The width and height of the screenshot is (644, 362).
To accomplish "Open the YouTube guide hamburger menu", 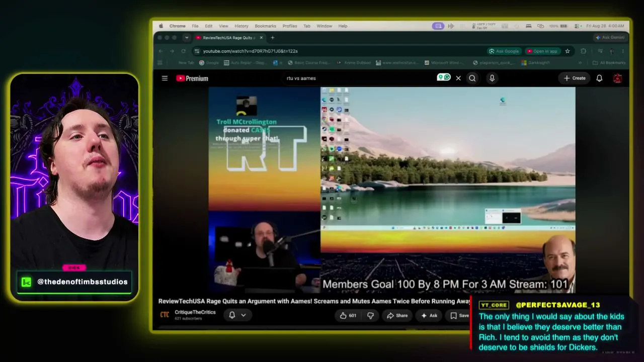I will 165,78.
